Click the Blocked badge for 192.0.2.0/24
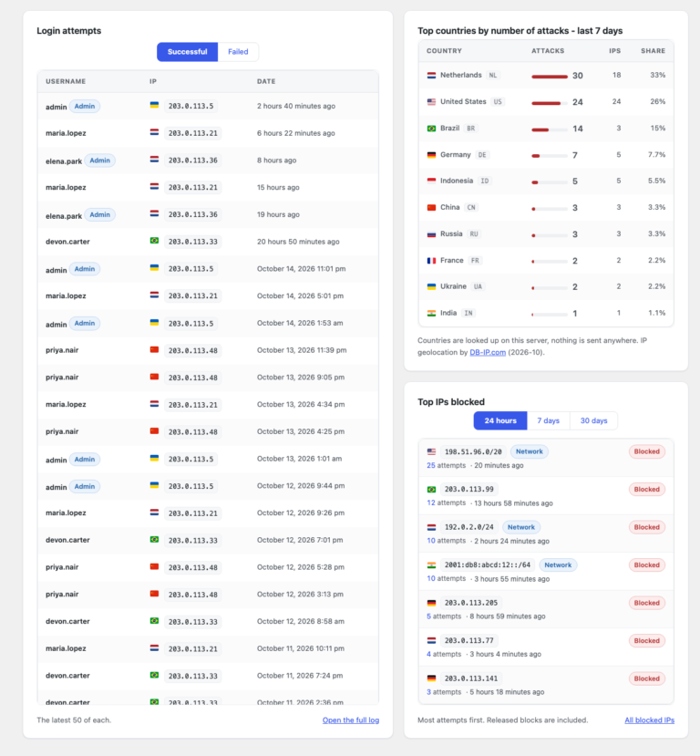The width and height of the screenshot is (700, 756). (646, 527)
